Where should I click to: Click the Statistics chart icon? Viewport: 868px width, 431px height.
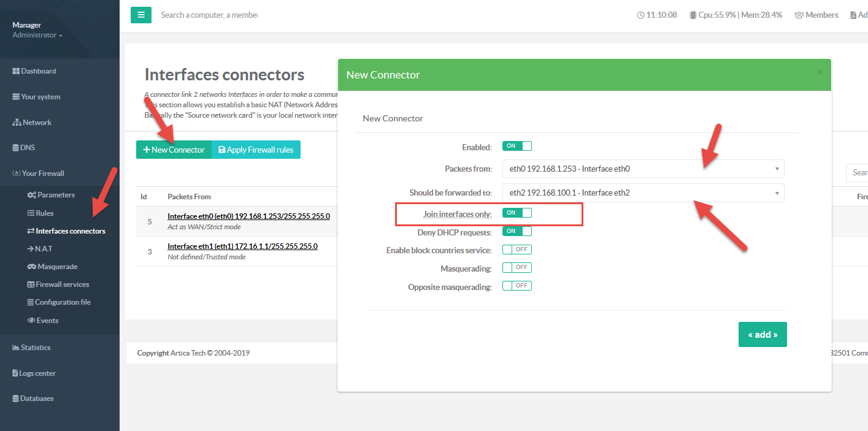[16, 348]
